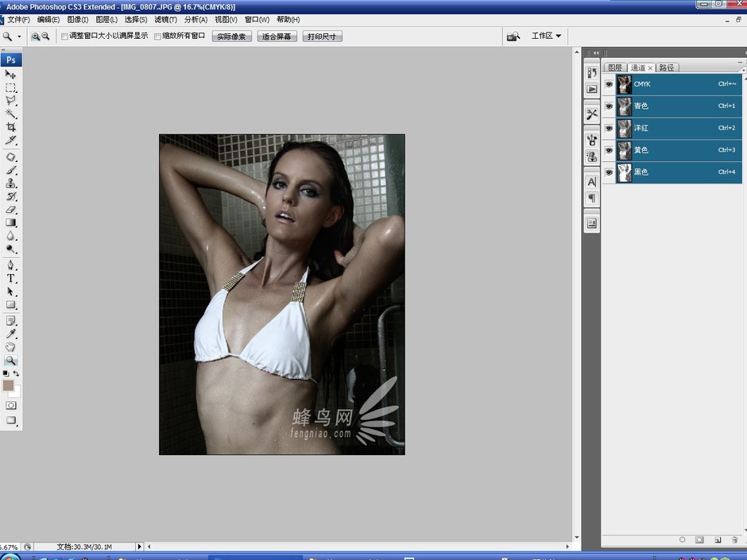Toggle Quick Mask mode
Screen dimensions: 747x560
click(x=10, y=405)
